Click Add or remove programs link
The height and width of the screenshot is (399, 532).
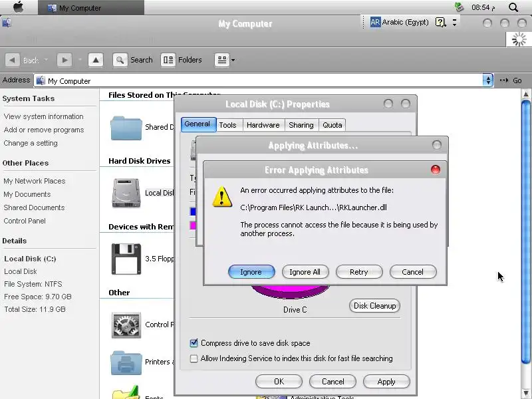click(44, 130)
